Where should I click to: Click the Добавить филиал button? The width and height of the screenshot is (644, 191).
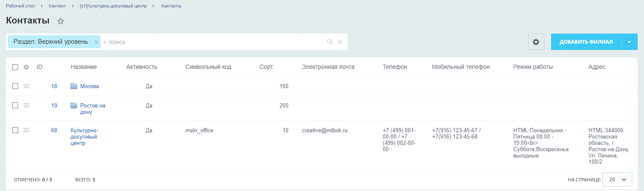[x=586, y=42]
